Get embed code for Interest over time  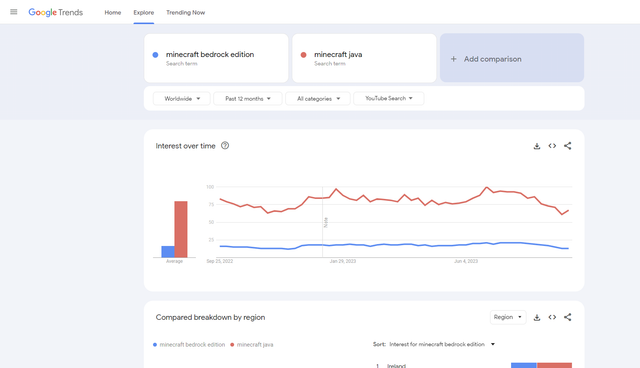click(552, 146)
